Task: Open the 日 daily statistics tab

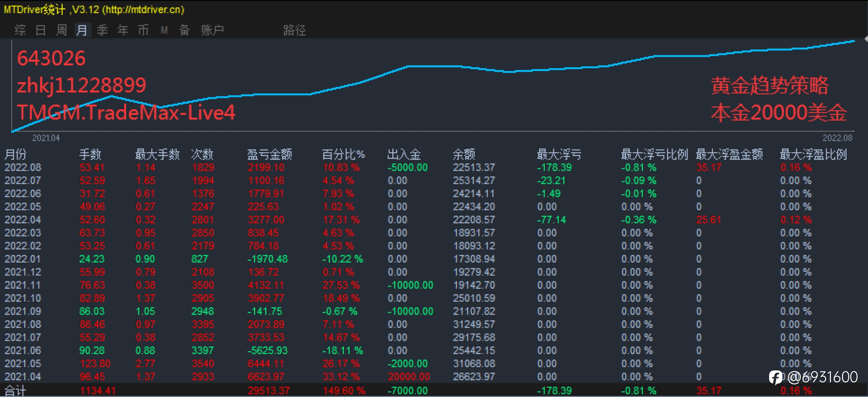Action: [x=41, y=30]
